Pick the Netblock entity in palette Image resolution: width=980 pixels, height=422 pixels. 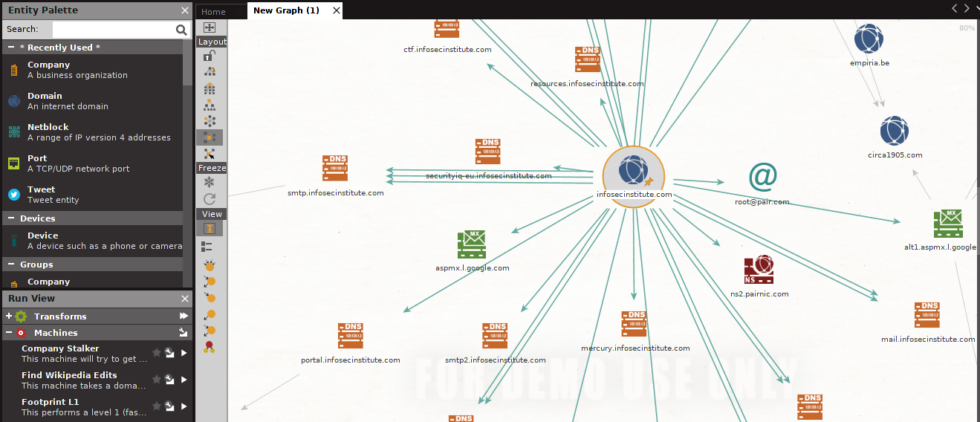[48, 127]
